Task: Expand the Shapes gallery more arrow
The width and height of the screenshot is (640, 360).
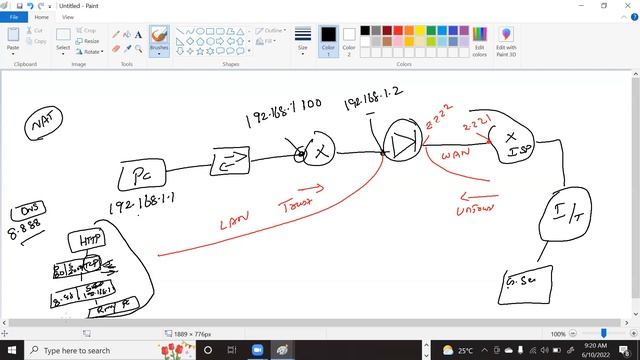Action: (x=249, y=51)
